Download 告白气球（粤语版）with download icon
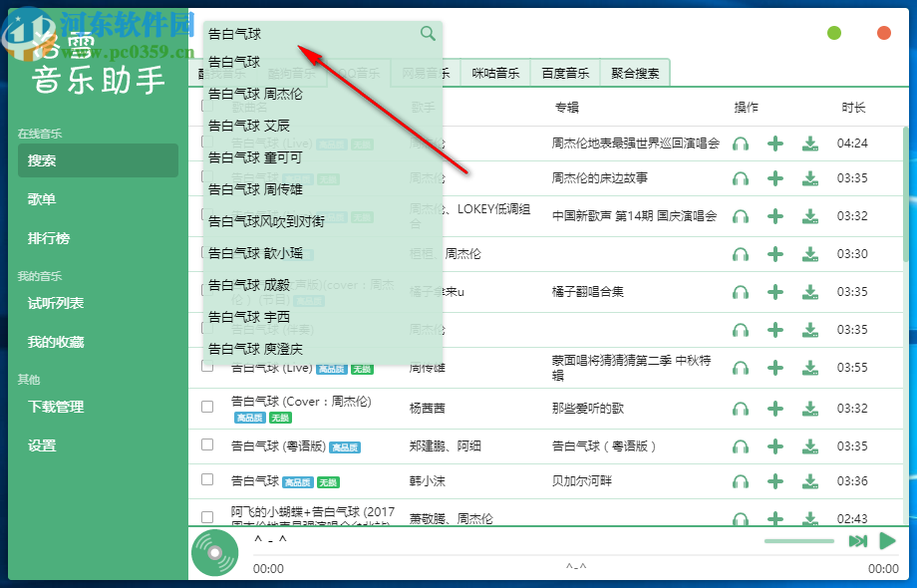Viewport: 917px width, 588px height. 810,446
